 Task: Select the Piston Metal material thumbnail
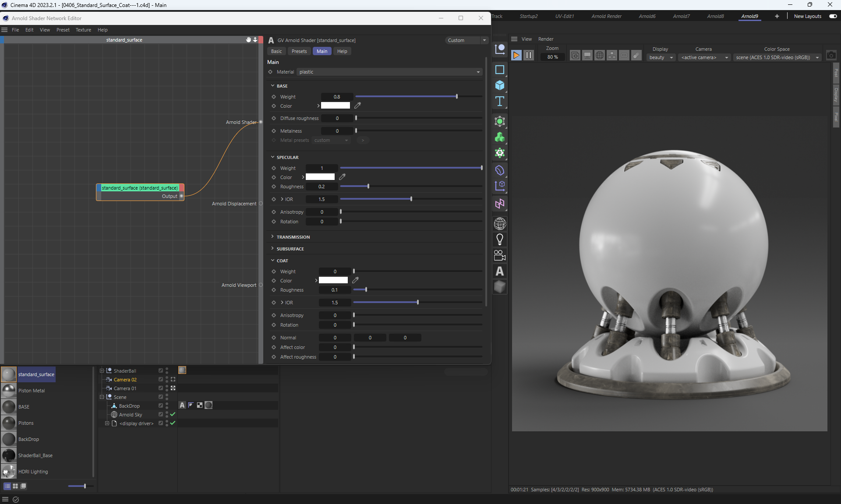9,391
